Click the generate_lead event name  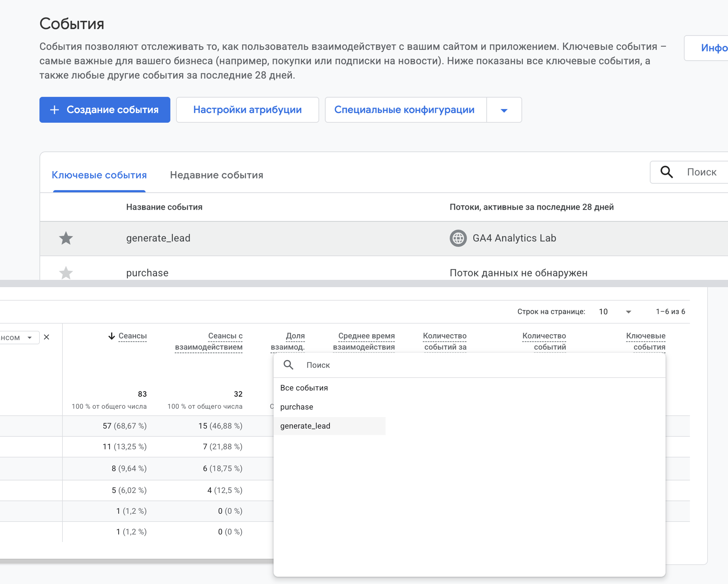[158, 238]
